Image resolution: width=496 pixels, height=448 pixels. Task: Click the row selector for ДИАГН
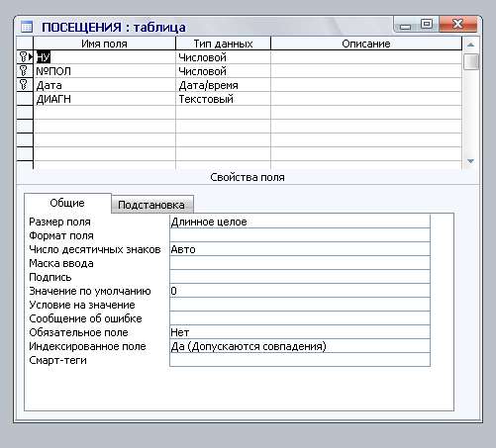click(25, 99)
